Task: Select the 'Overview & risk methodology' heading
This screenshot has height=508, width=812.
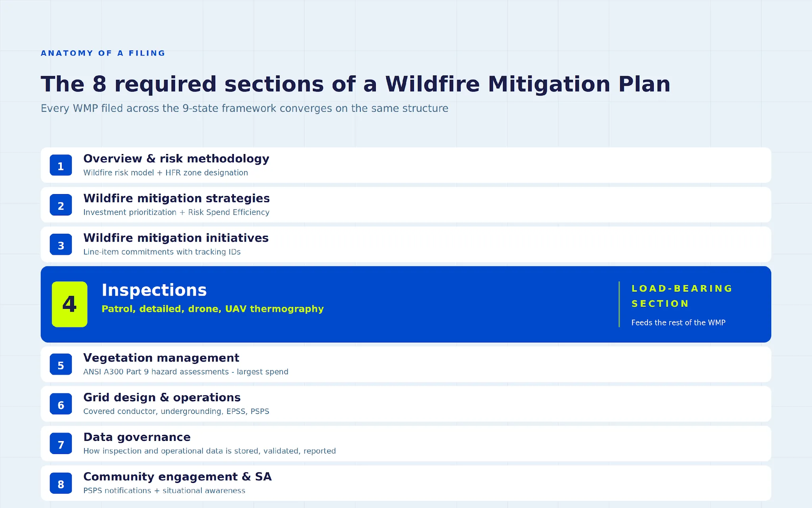Action: (x=176, y=159)
